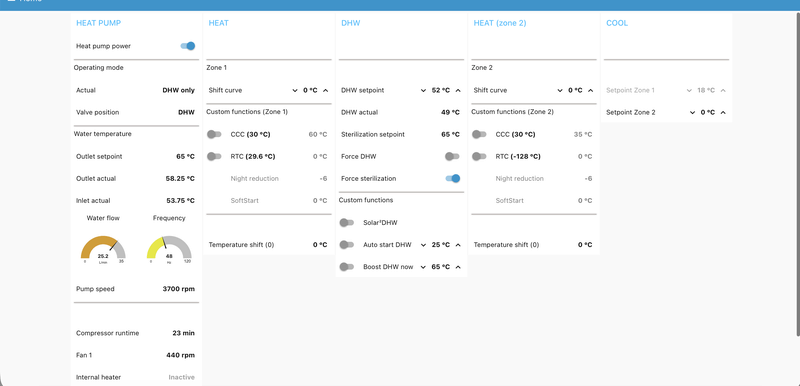Decrease the Auto start DHW temperature

click(x=423, y=245)
